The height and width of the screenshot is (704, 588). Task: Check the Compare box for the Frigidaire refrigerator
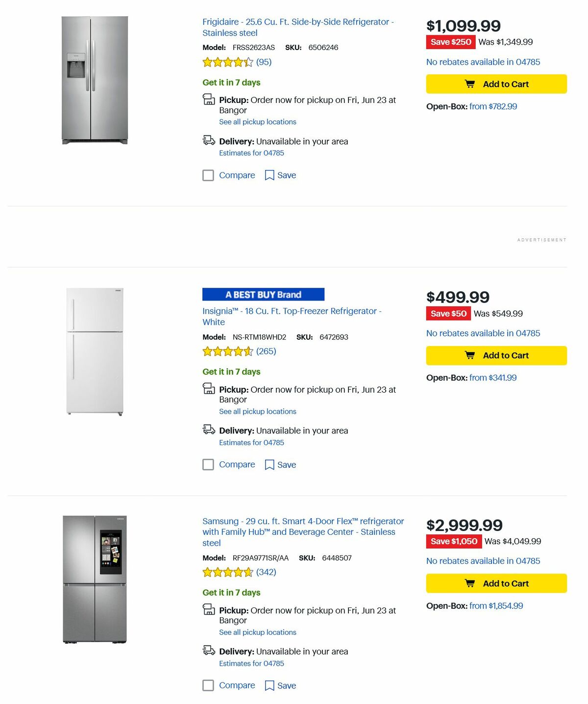point(208,175)
